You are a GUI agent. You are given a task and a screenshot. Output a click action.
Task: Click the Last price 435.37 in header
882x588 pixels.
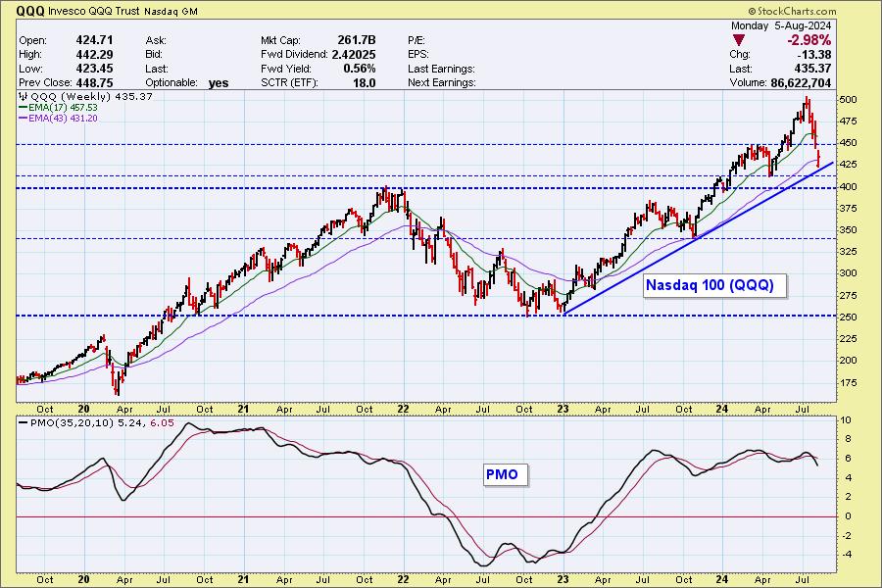[812, 68]
